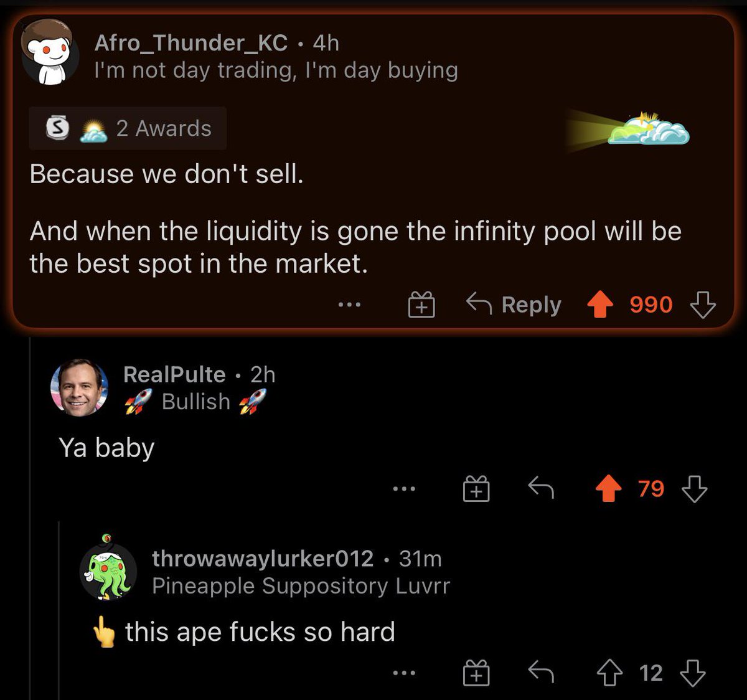Tap throwawaylurker012's octopus avatar
Screen dimensions: 747x700
click(x=108, y=570)
